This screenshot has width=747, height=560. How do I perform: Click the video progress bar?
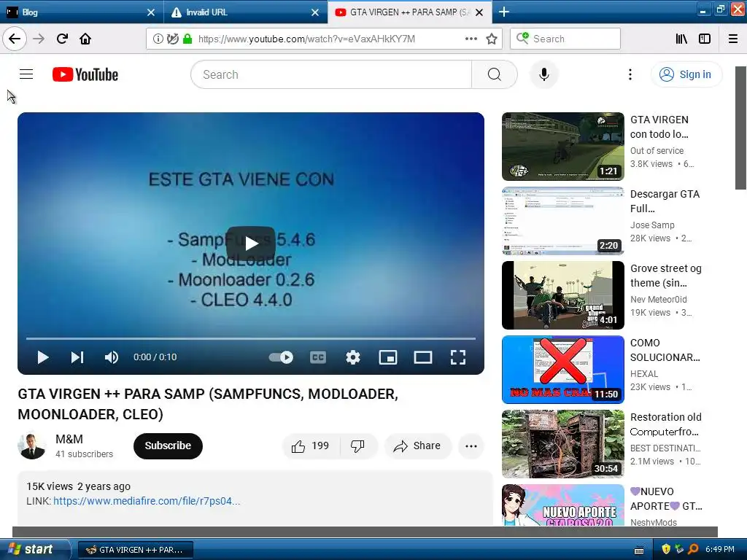click(251, 338)
